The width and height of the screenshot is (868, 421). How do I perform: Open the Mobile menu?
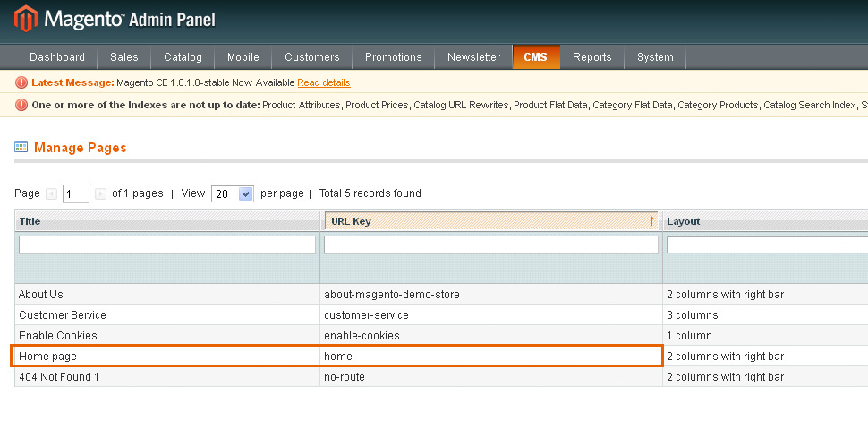(243, 57)
